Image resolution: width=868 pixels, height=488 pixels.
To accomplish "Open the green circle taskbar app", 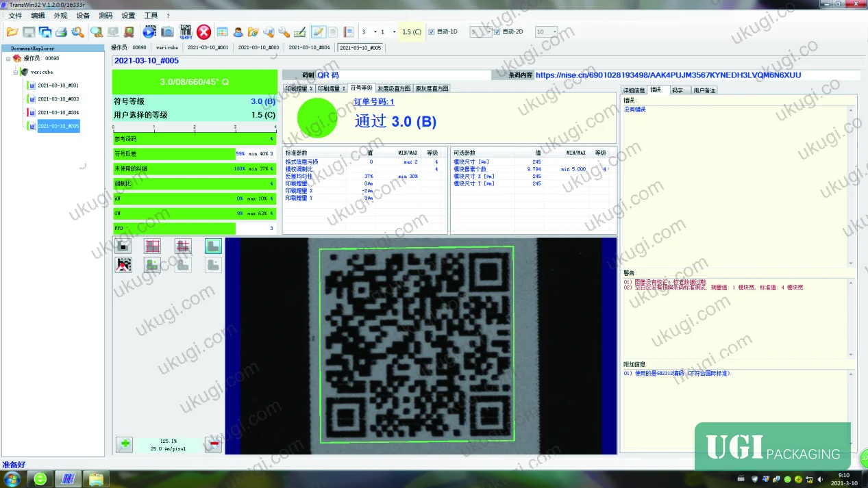I will (40, 478).
